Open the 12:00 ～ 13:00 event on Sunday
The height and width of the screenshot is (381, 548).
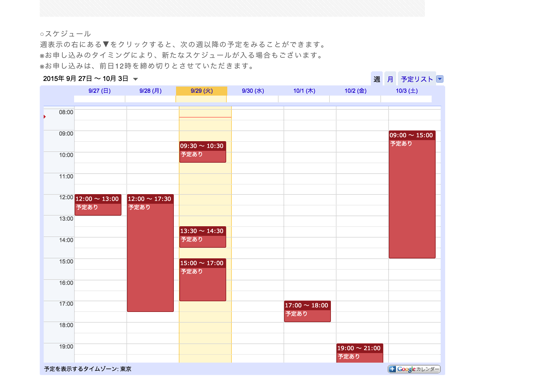pyautogui.click(x=98, y=205)
